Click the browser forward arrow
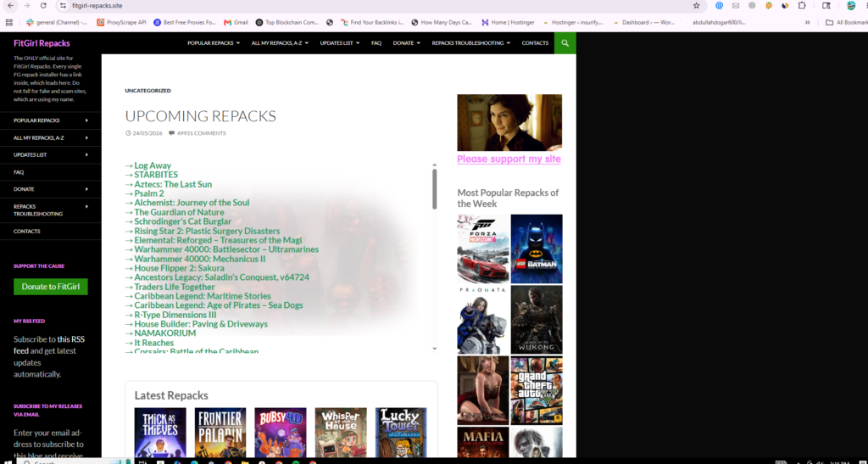868x464 pixels. point(26,6)
